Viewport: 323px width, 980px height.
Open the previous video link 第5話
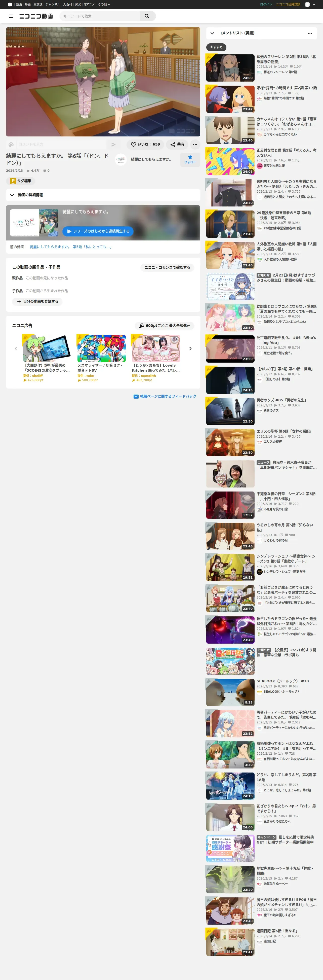[x=71, y=247]
